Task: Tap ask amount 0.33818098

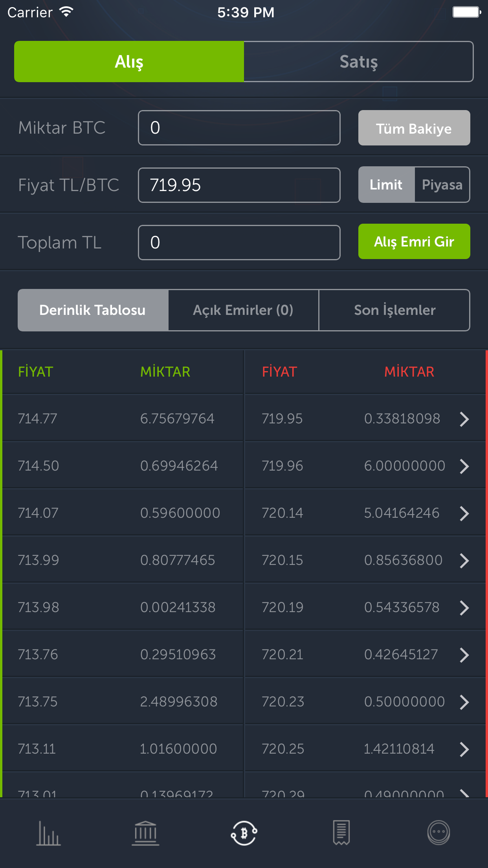Action: (x=402, y=419)
